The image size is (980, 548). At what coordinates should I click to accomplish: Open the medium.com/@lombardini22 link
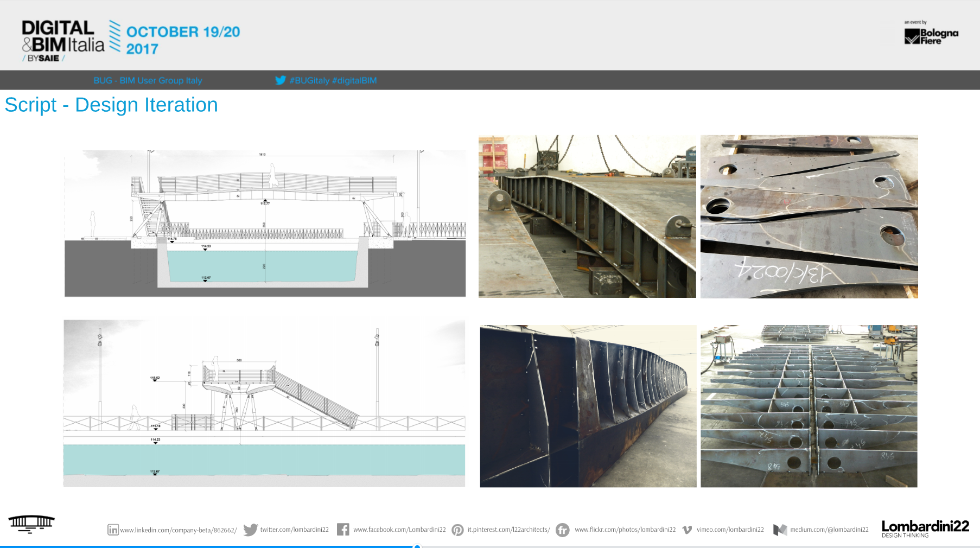click(829, 530)
